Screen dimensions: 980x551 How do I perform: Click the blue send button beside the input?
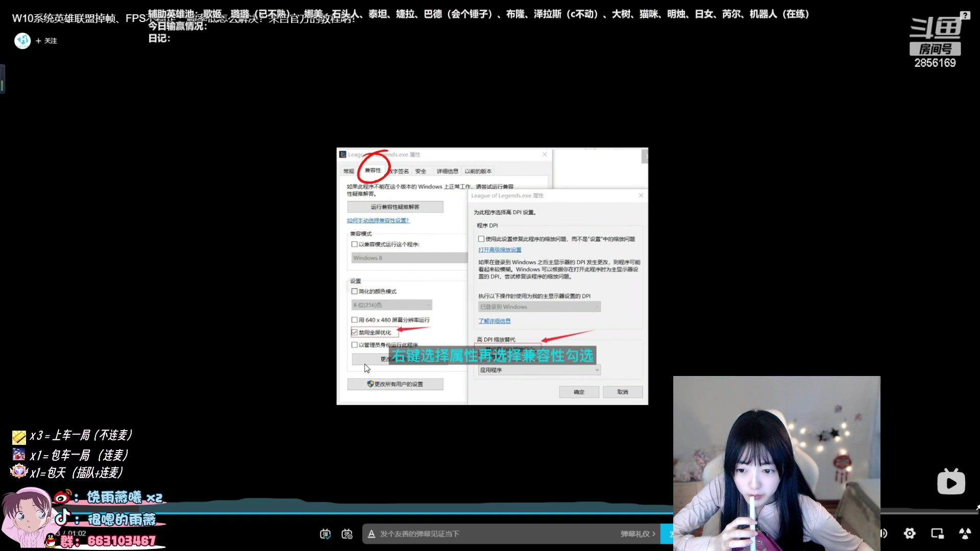pos(667,534)
